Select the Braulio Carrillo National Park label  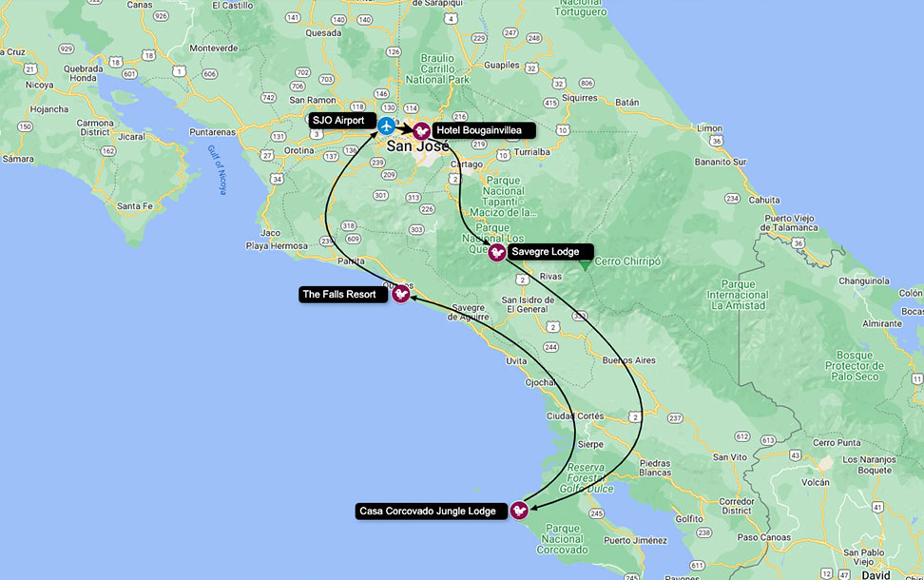pos(437,69)
